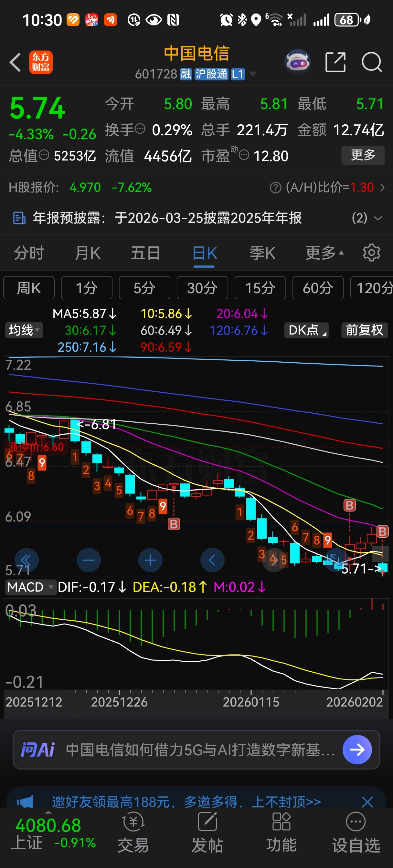Tap the info icon beside 换手
This screenshot has width=393, height=868.
pyautogui.click(x=140, y=129)
